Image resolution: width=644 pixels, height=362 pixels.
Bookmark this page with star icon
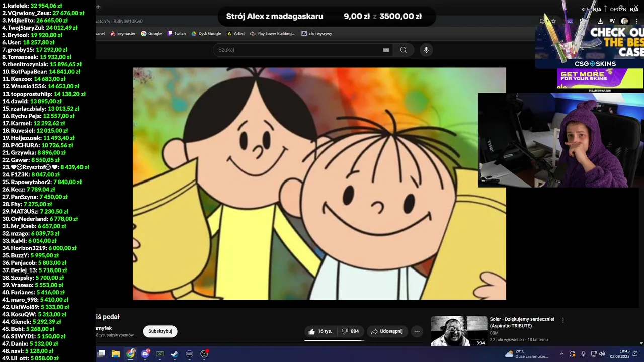[x=553, y=21]
